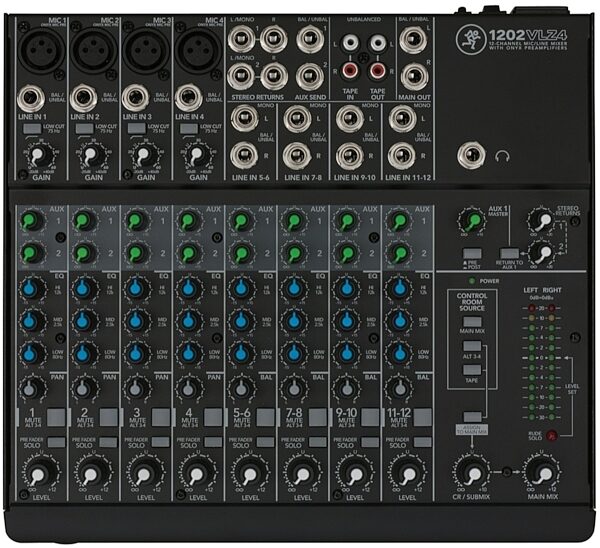Image resolution: width=600 pixels, height=548 pixels.
Task: Click the channel 1 GAIN knob
Action: click(x=38, y=155)
